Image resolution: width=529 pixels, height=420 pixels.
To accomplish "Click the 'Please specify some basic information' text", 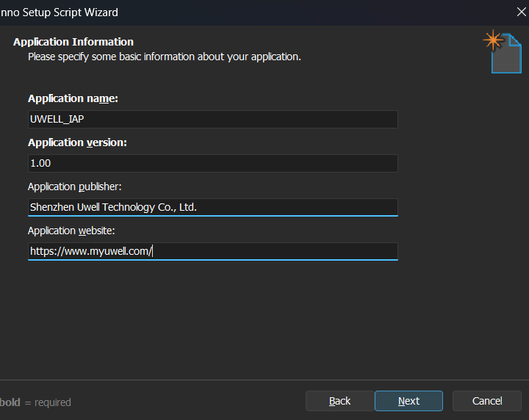I will 165,57.
